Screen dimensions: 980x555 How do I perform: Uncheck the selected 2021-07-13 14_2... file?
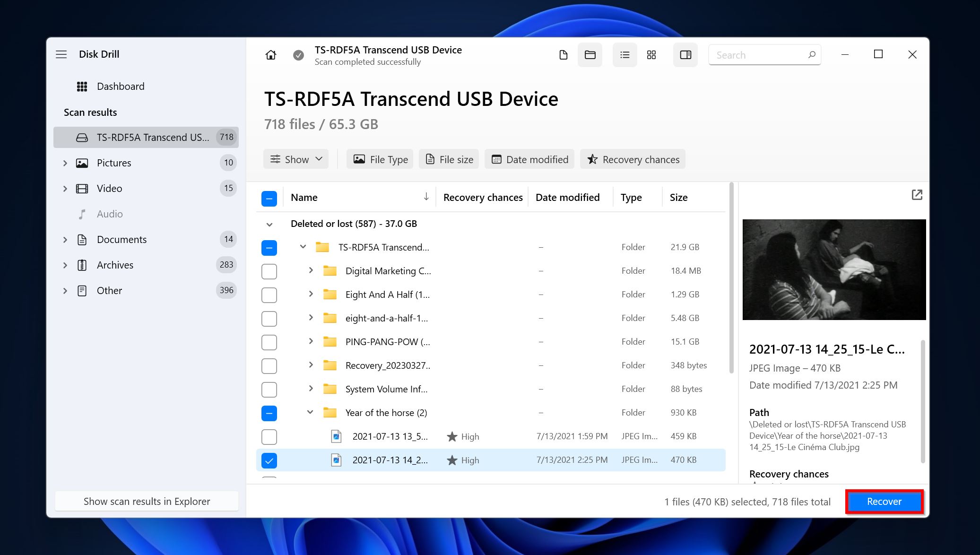click(x=269, y=460)
